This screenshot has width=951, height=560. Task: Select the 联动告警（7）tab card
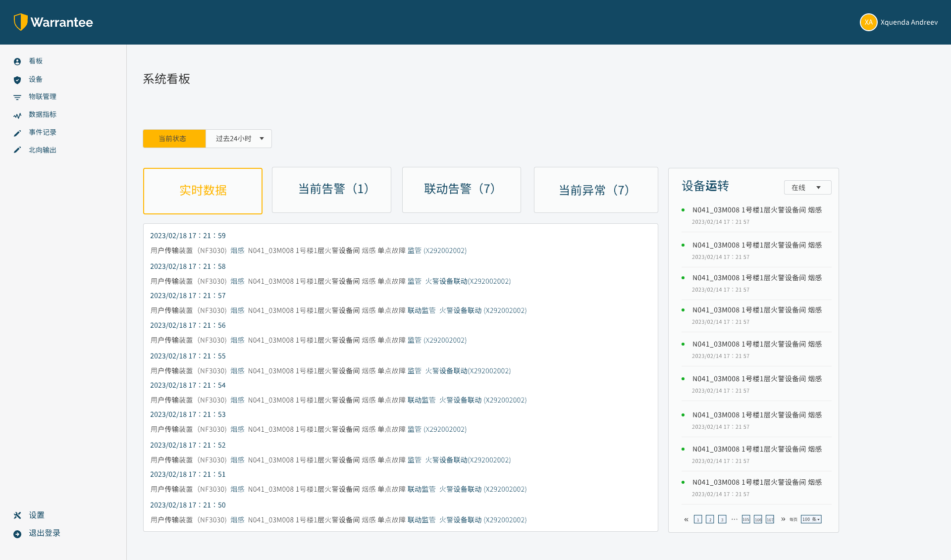click(x=462, y=190)
